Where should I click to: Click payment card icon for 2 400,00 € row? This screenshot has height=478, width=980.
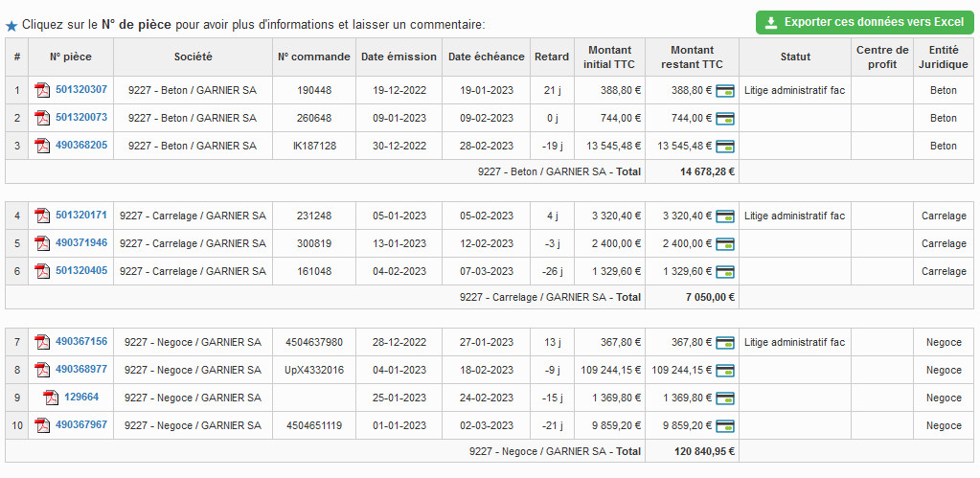(725, 243)
